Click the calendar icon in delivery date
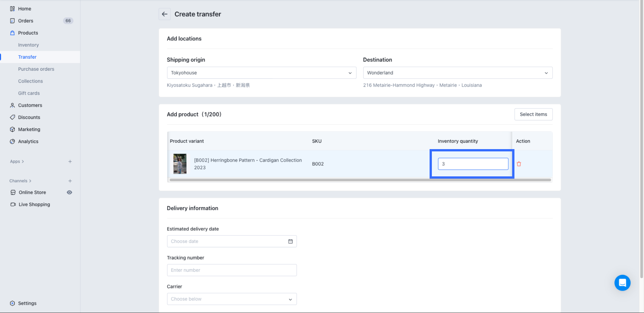 tap(290, 241)
